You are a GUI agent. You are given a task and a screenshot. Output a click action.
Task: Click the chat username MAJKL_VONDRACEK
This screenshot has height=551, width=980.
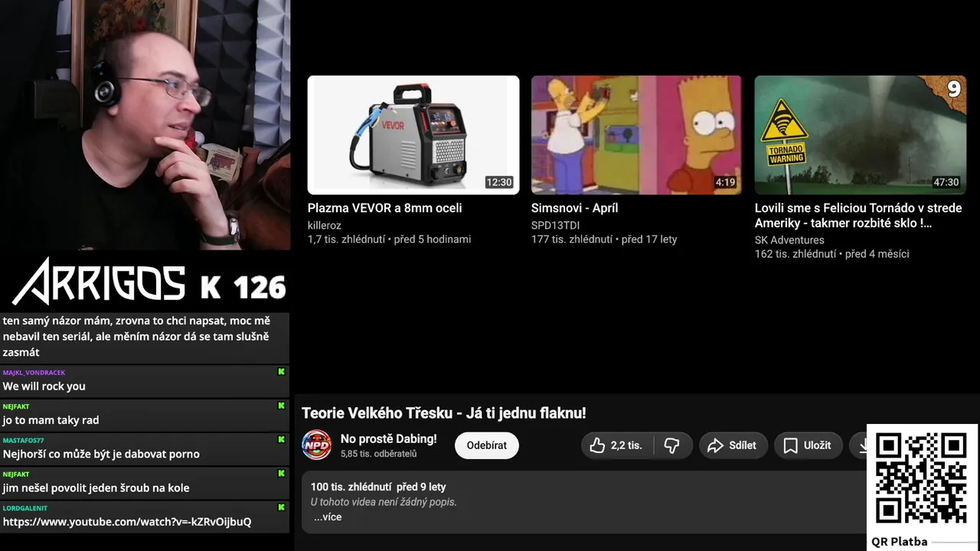click(34, 373)
